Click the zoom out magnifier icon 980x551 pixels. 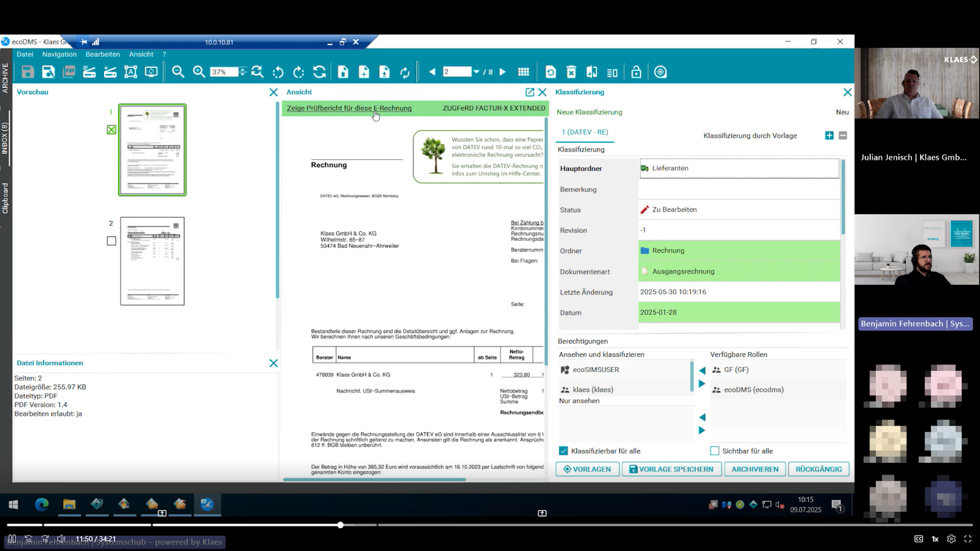(x=178, y=72)
